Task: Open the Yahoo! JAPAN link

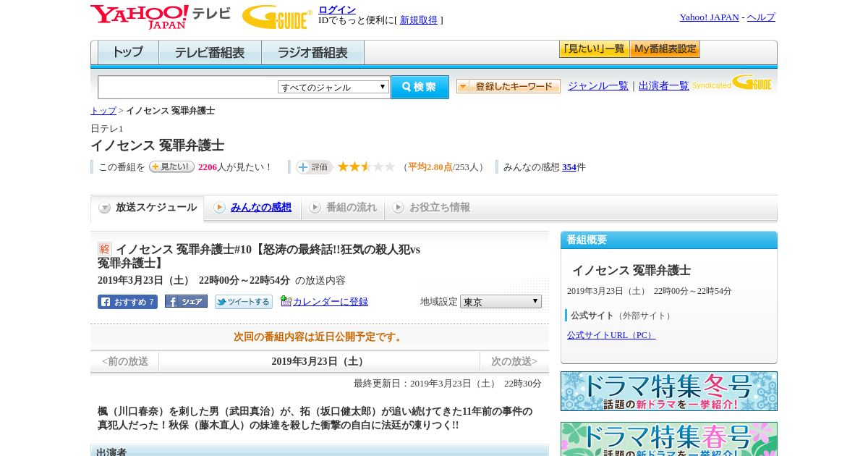Action: pos(709,17)
